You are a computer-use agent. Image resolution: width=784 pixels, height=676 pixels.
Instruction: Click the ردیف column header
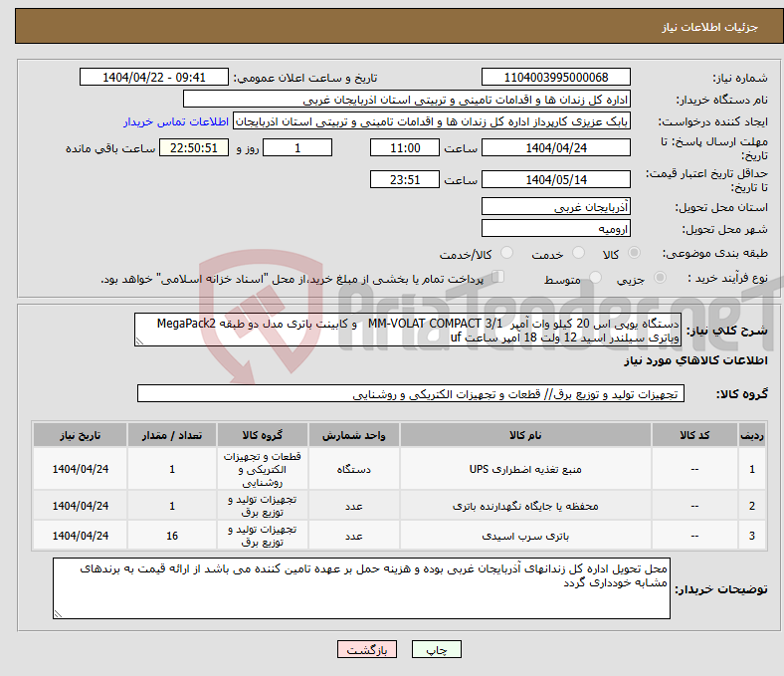click(752, 435)
